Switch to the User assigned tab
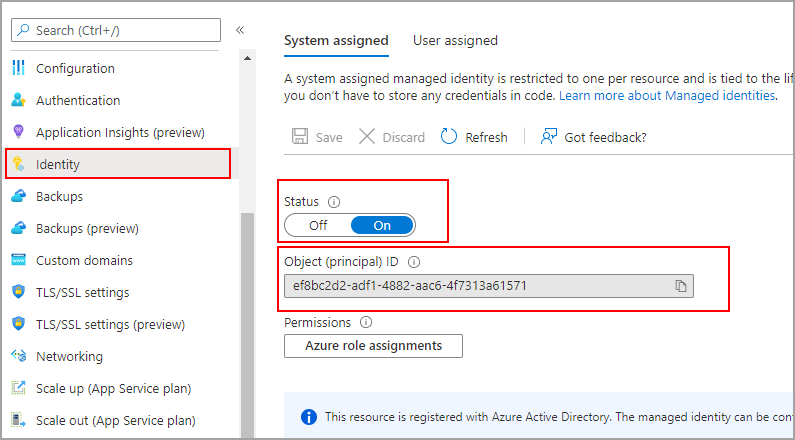The height and width of the screenshot is (440, 795). click(x=455, y=41)
